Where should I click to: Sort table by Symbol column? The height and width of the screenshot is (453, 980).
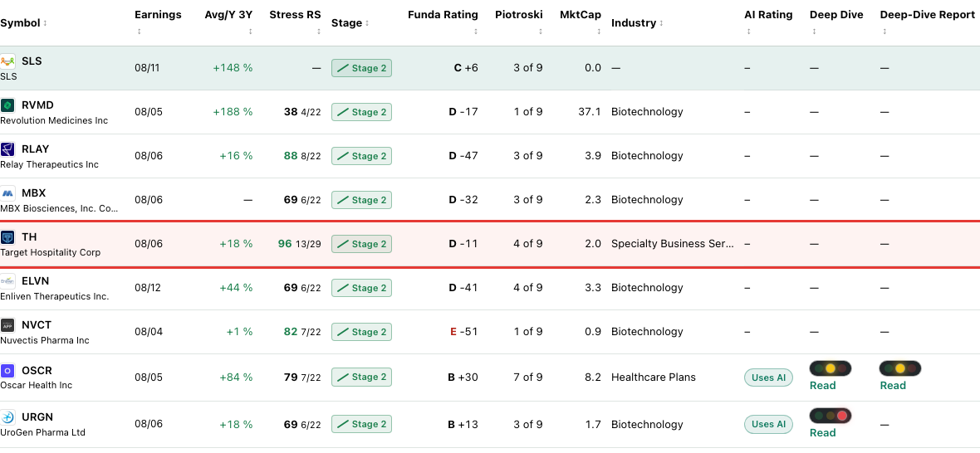pos(24,23)
